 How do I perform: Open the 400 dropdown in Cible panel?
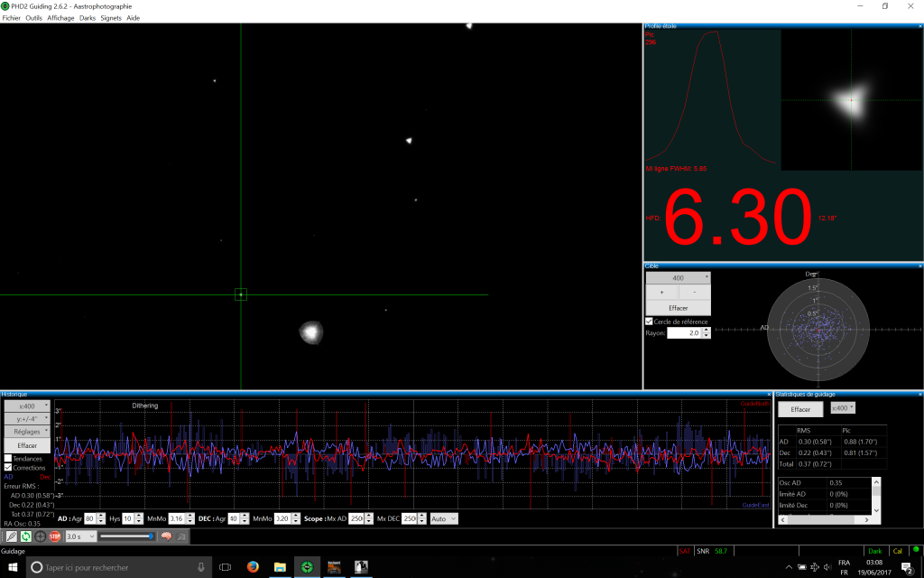click(x=679, y=278)
